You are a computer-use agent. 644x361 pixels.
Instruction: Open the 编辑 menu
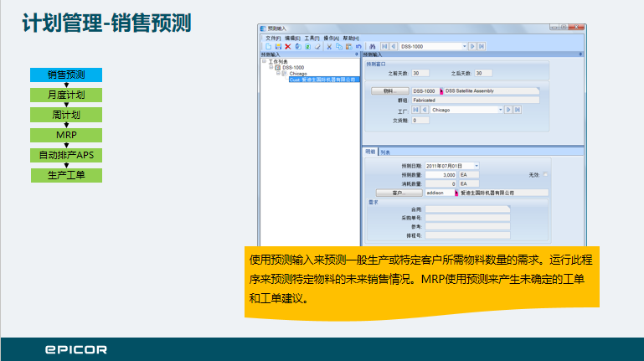pyautogui.click(x=292, y=39)
